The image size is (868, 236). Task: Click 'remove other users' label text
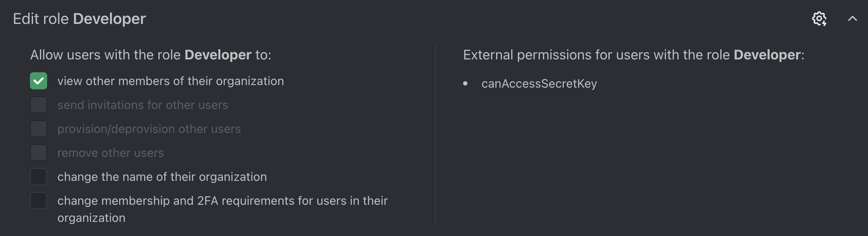point(110,153)
